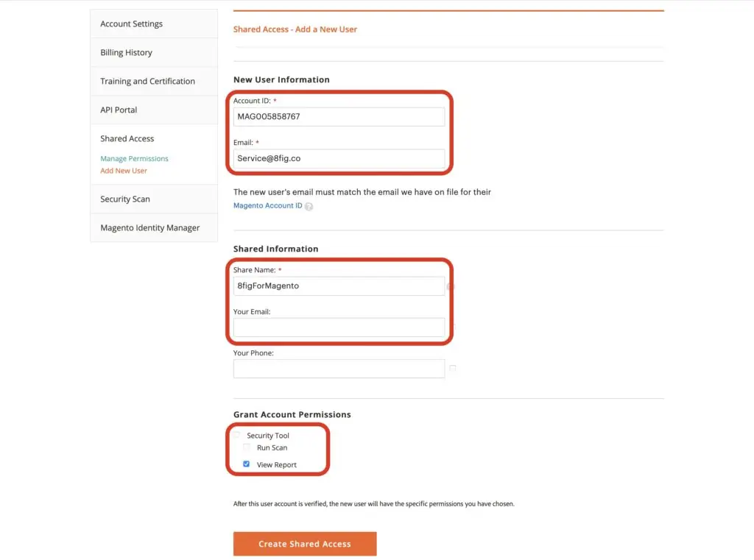The width and height of the screenshot is (754, 560).
Task: Click into the Email field with Service@8fig.co
Action: tap(339, 159)
